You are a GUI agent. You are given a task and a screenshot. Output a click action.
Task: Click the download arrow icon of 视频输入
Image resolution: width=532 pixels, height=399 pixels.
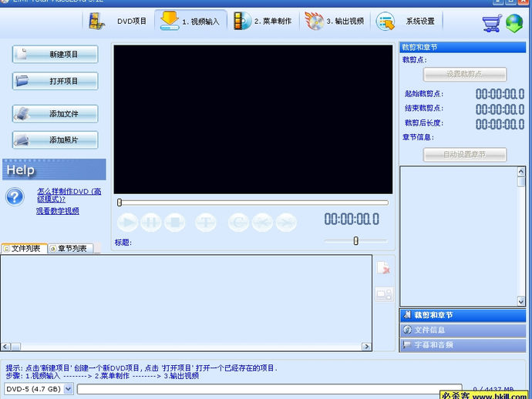tap(170, 20)
